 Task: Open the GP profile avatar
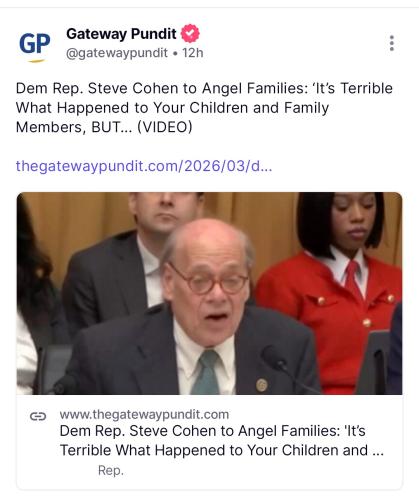pos(34,44)
